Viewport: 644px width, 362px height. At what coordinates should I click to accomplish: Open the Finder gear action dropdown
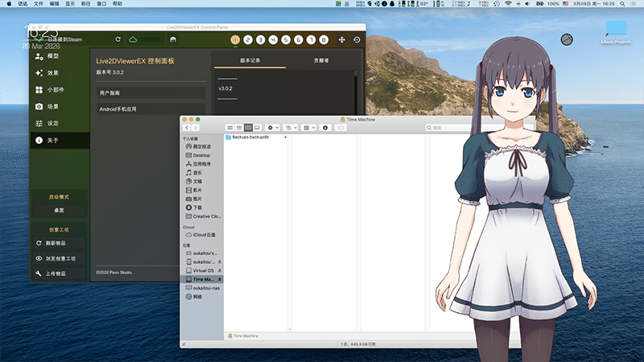click(x=272, y=128)
